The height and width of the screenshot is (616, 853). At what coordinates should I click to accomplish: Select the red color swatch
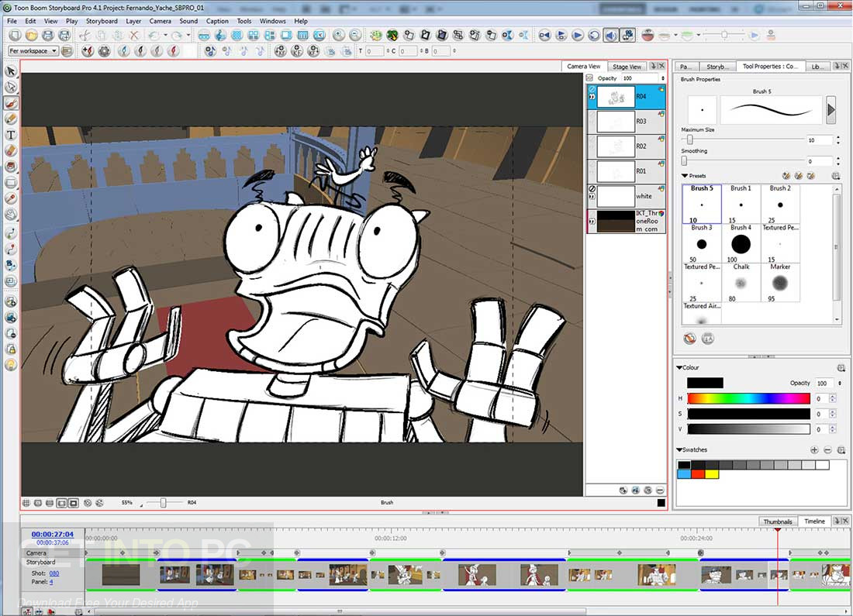[x=697, y=473]
